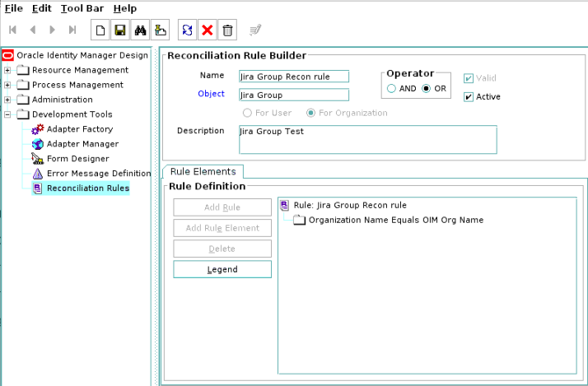Click folder icon of Organization Name rule element
The height and width of the screenshot is (386, 588).
(x=300, y=220)
